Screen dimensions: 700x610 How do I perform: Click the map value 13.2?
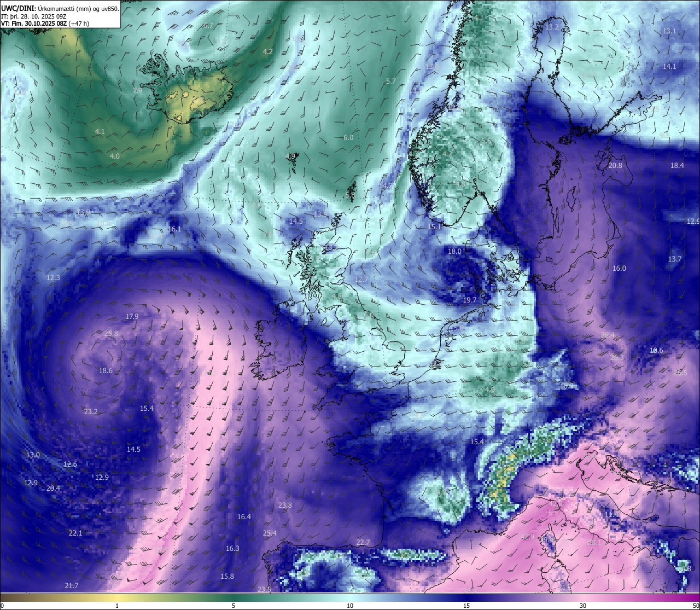click(552, 27)
